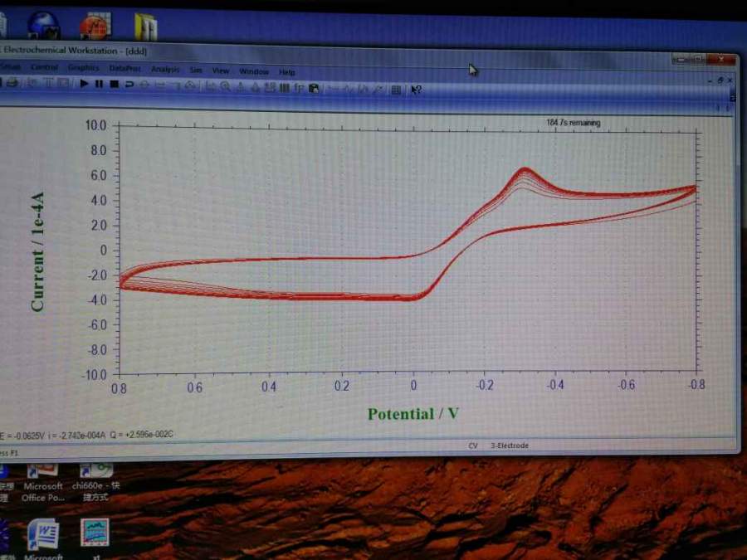747x560 pixels.
Task: Click the clipboard-style icon right of fp
Action: [x=314, y=88]
